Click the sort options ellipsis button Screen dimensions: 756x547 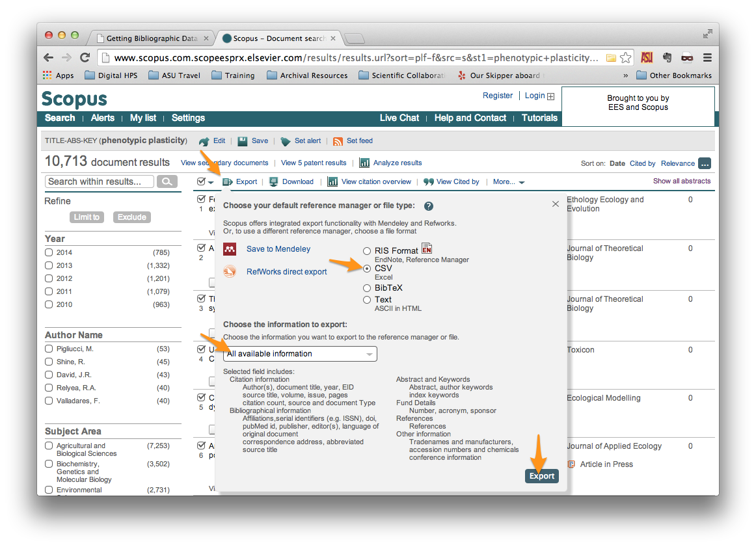705,164
